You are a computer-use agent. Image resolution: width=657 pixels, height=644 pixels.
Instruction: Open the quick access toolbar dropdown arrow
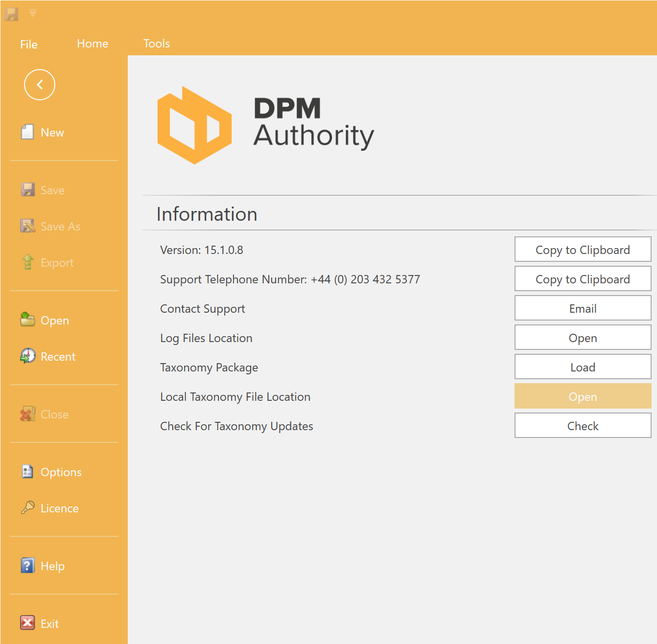click(33, 13)
